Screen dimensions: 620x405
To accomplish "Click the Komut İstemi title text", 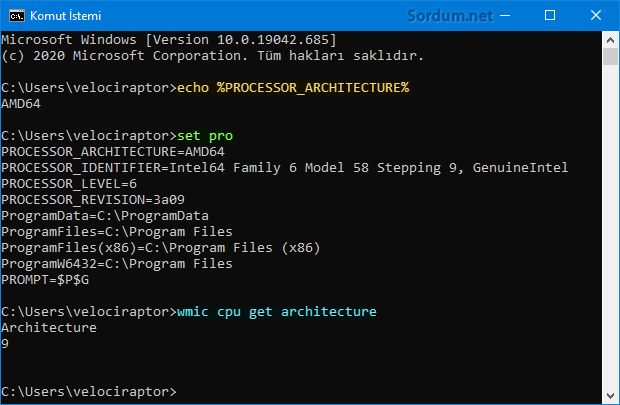I will (66, 16).
